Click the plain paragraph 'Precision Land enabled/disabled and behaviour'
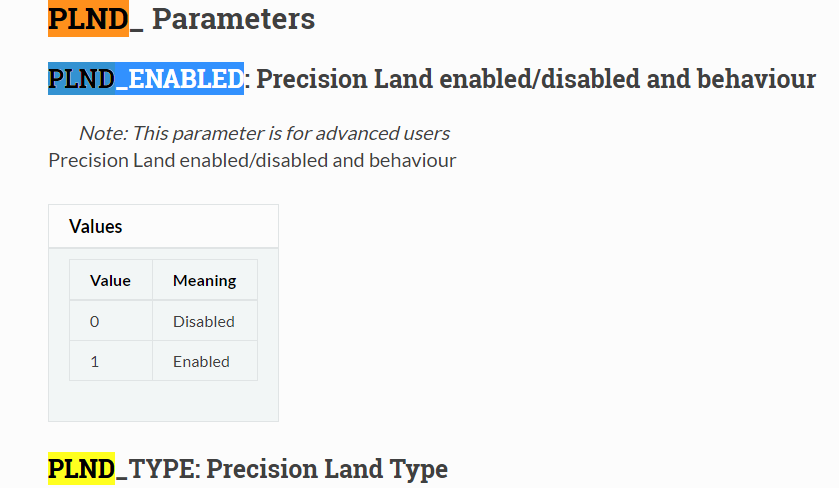This screenshot has width=839, height=488. coord(252,161)
